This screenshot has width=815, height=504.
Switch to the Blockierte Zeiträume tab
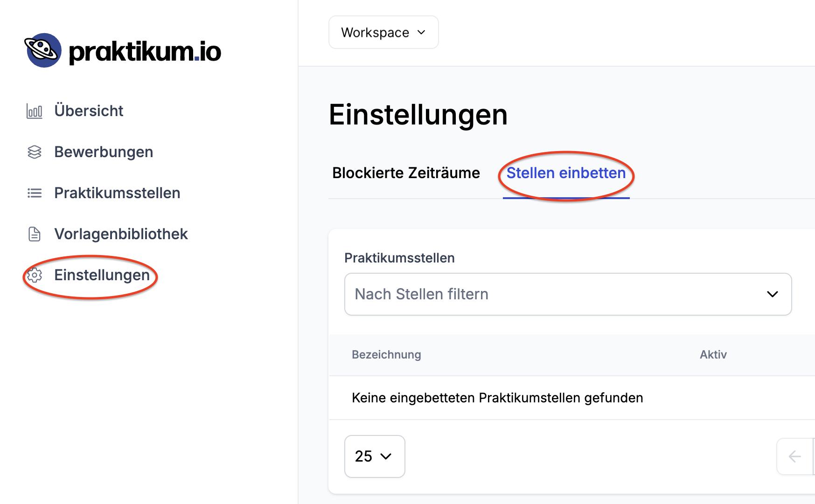pos(406,173)
